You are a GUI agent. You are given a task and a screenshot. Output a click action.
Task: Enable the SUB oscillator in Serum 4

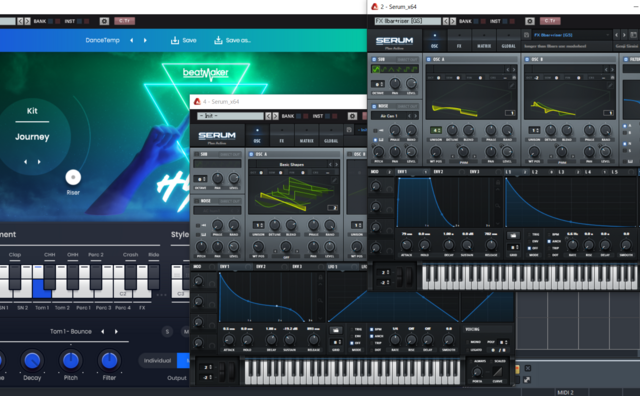pos(196,154)
